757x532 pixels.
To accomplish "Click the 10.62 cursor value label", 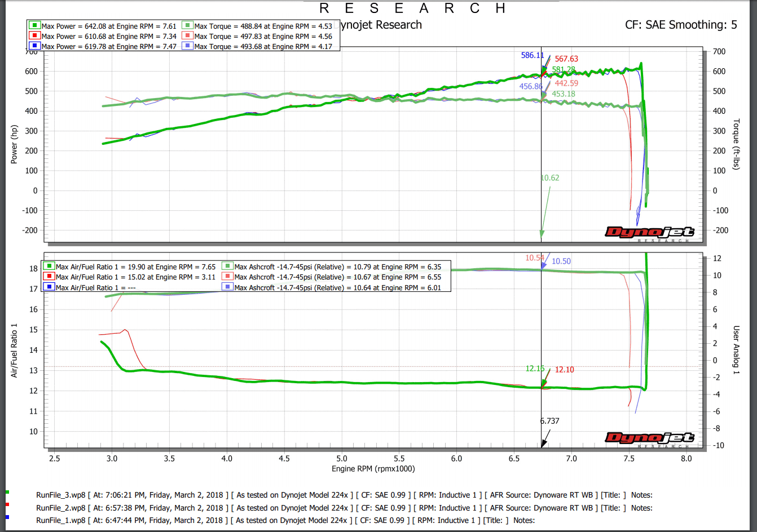I will coord(550,178).
